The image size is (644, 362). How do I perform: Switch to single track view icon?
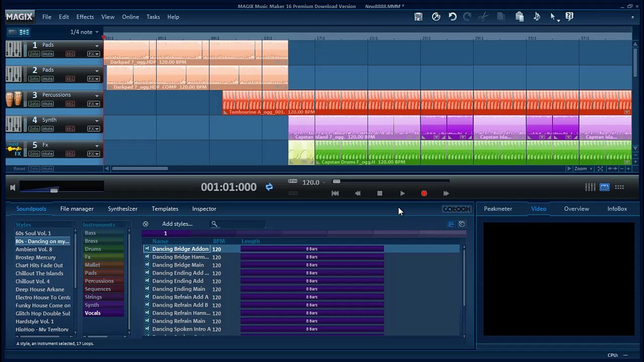coord(13,32)
